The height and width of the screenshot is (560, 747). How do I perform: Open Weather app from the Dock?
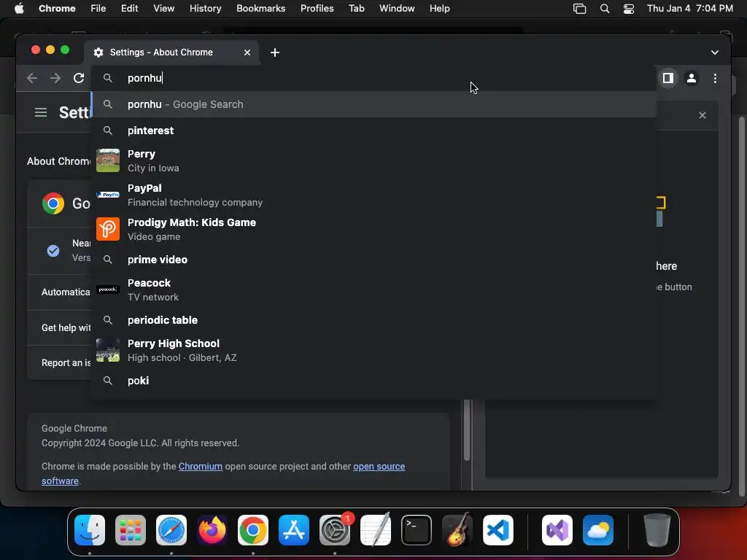pyautogui.click(x=598, y=530)
